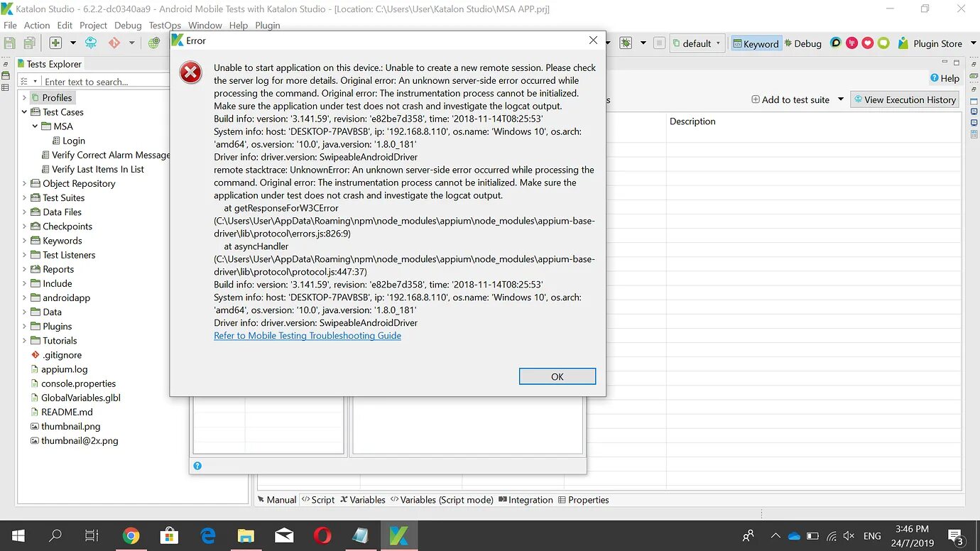Open the Project menu
The image size is (980, 551).
(93, 25)
